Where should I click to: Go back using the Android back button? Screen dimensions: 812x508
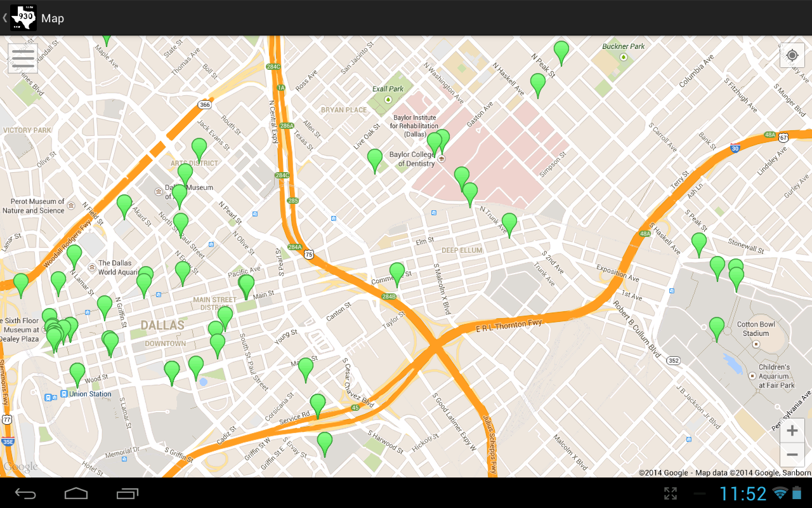25,493
